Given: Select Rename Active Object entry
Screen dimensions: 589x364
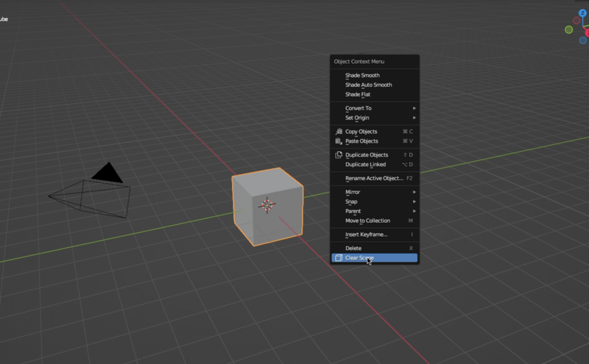Looking at the screenshot, I should click(x=374, y=178).
